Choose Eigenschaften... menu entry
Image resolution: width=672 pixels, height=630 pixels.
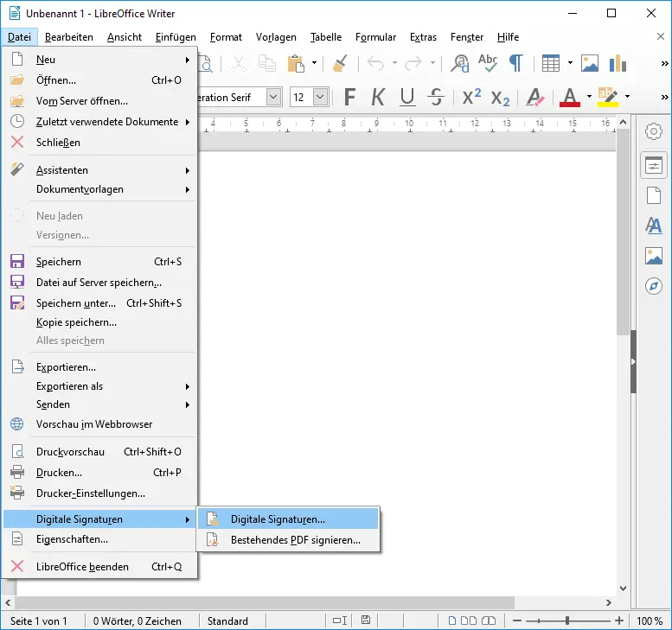(x=99, y=539)
